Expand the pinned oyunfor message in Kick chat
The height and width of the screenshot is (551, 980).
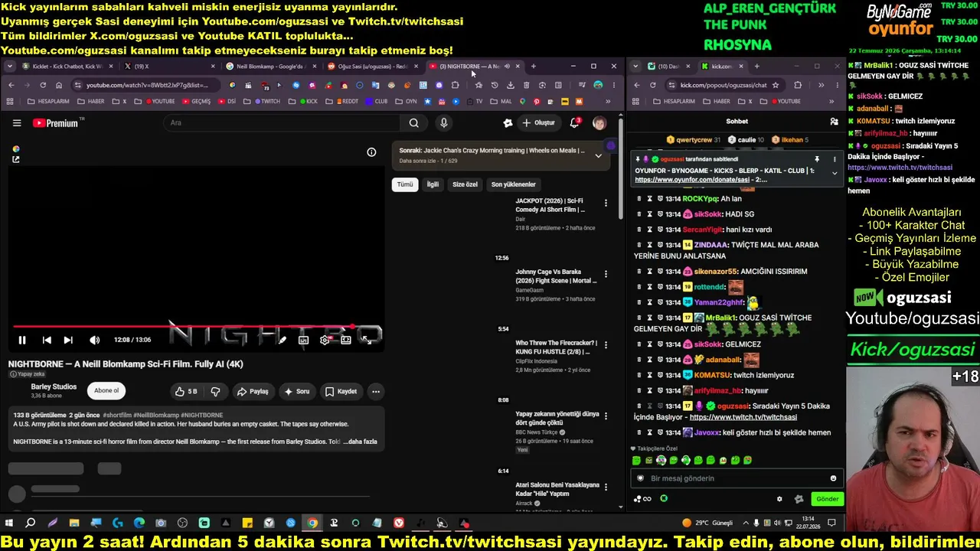pyautogui.click(x=835, y=174)
